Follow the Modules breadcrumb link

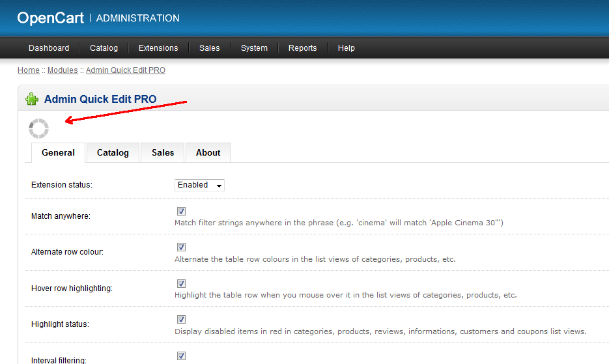tap(63, 70)
